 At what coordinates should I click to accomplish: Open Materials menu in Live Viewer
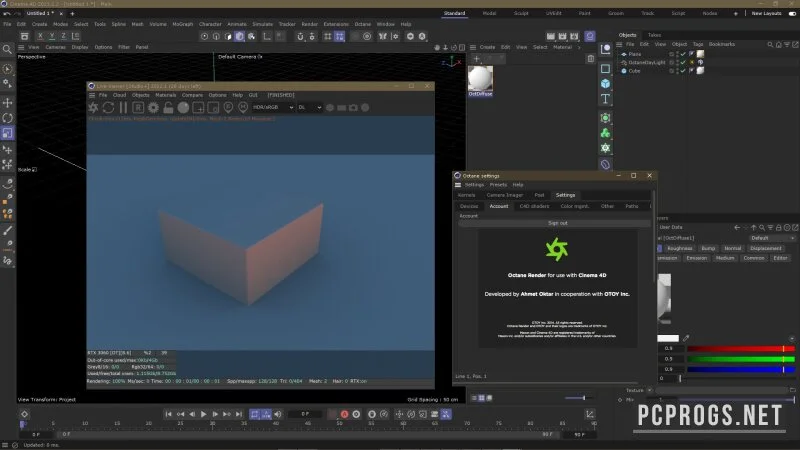coord(165,95)
